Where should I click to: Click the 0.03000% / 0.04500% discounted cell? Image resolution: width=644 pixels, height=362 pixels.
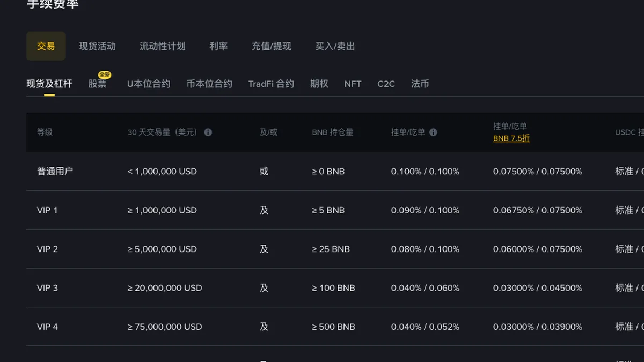[x=538, y=288]
